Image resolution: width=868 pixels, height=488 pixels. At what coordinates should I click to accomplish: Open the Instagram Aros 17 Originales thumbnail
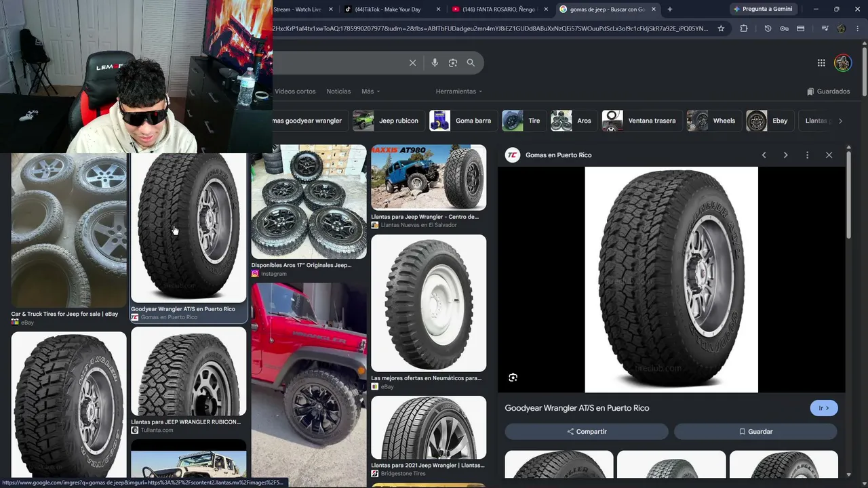tap(309, 202)
